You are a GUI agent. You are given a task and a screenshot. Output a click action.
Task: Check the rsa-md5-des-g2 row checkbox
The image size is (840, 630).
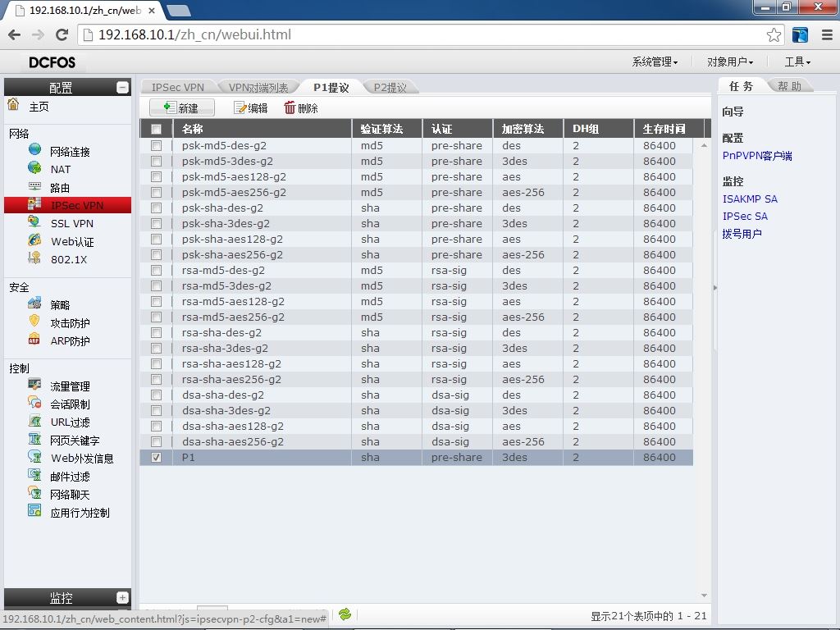[156, 271]
